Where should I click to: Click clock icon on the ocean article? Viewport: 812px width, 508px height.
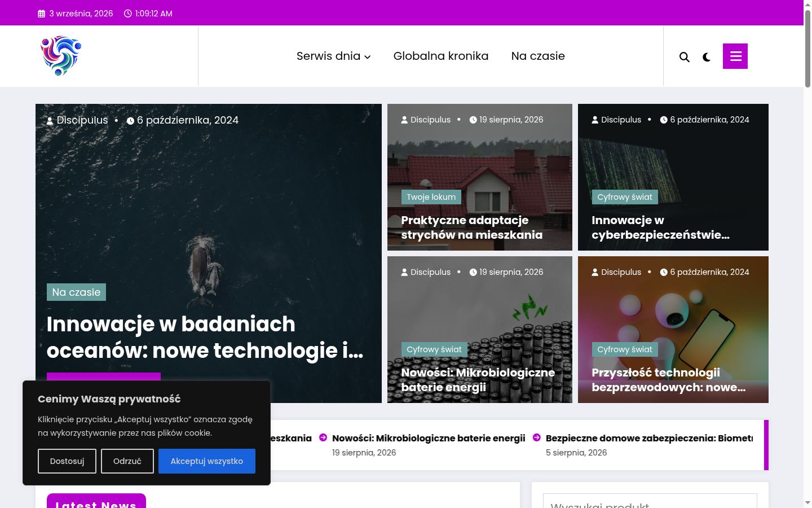(130, 121)
